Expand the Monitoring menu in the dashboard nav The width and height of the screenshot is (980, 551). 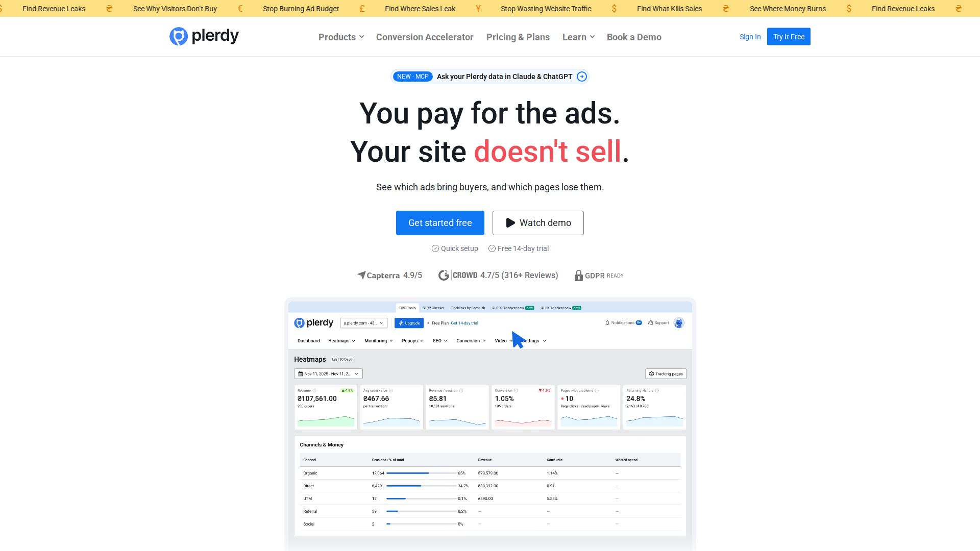pyautogui.click(x=378, y=341)
